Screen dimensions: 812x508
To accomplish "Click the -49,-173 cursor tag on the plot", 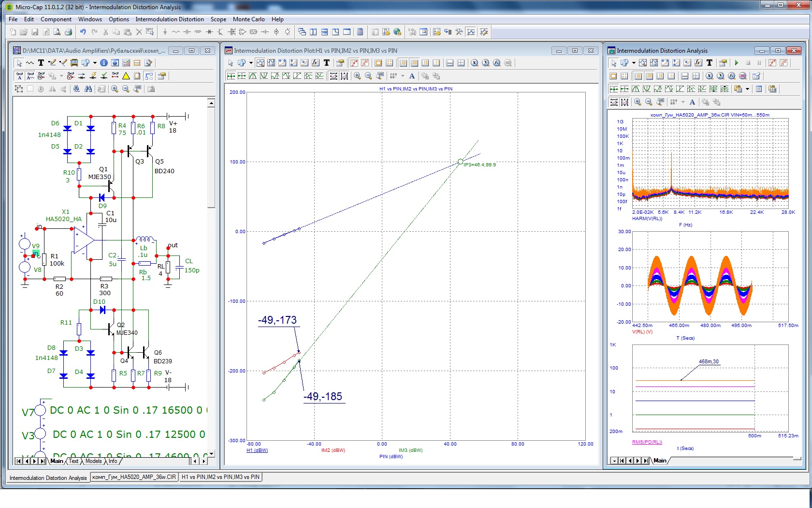I will pyautogui.click(x=277, y=320).
